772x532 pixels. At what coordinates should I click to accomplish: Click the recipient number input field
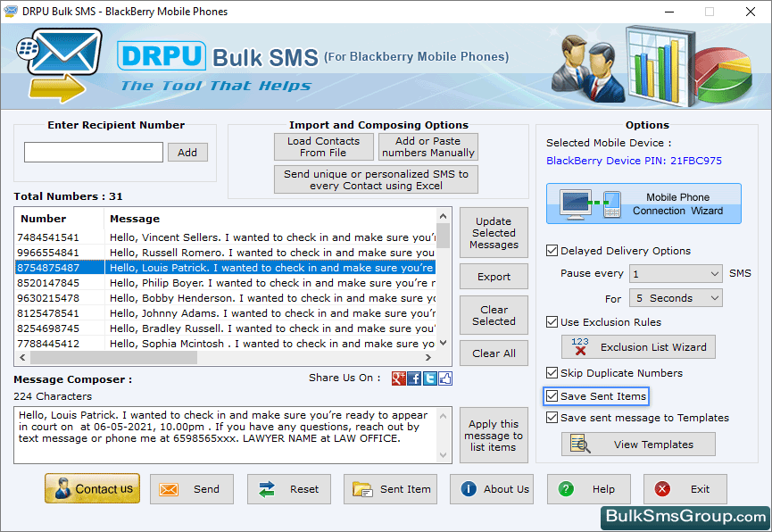(x=94, y=153)
